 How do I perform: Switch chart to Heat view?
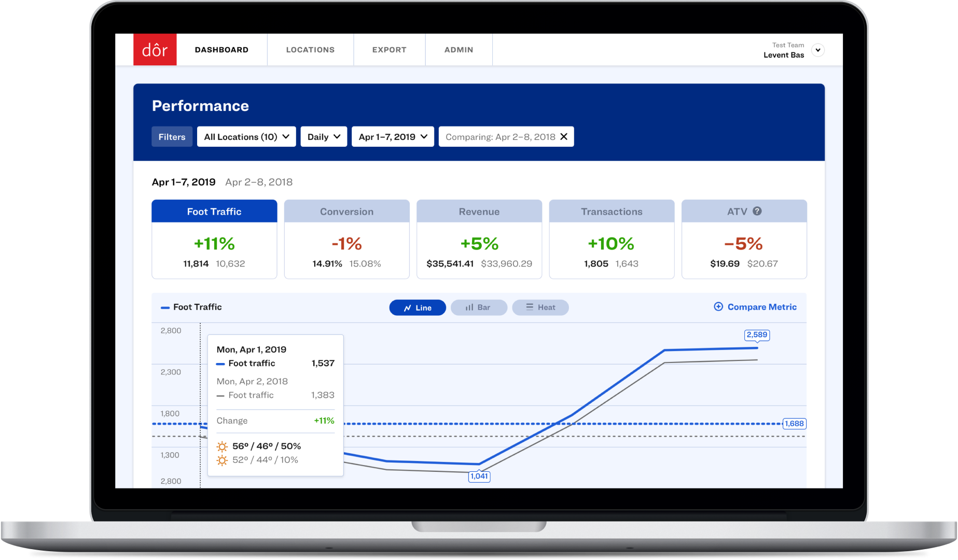point(540,307)
